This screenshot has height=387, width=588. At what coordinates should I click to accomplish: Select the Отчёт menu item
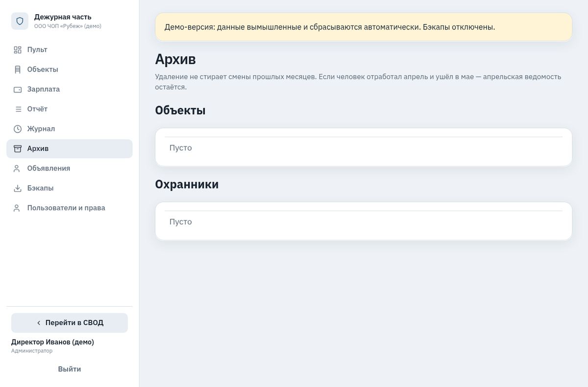[70, 109]
